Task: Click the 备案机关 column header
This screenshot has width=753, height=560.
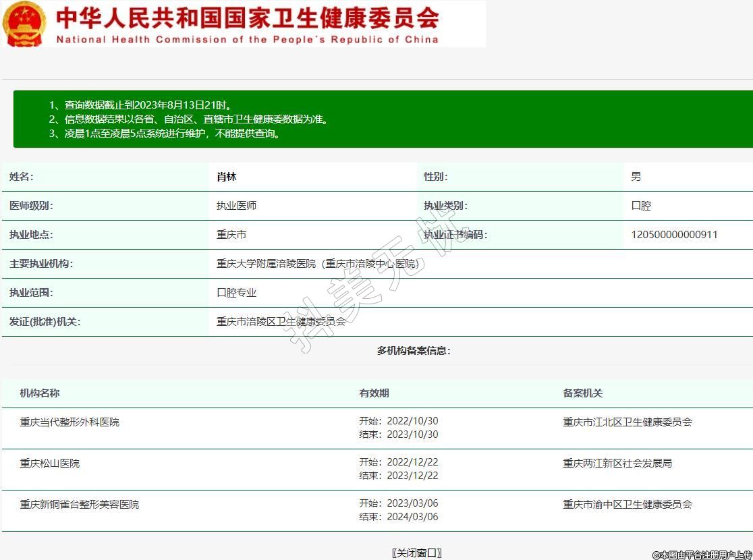Action: click(x=583, y=393)
